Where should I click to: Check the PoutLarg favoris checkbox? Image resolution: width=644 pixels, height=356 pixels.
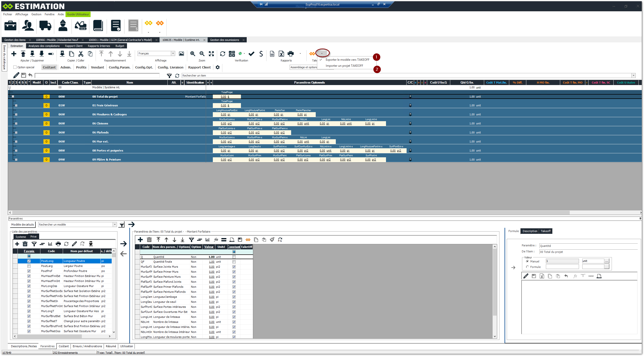click(29, 266)
